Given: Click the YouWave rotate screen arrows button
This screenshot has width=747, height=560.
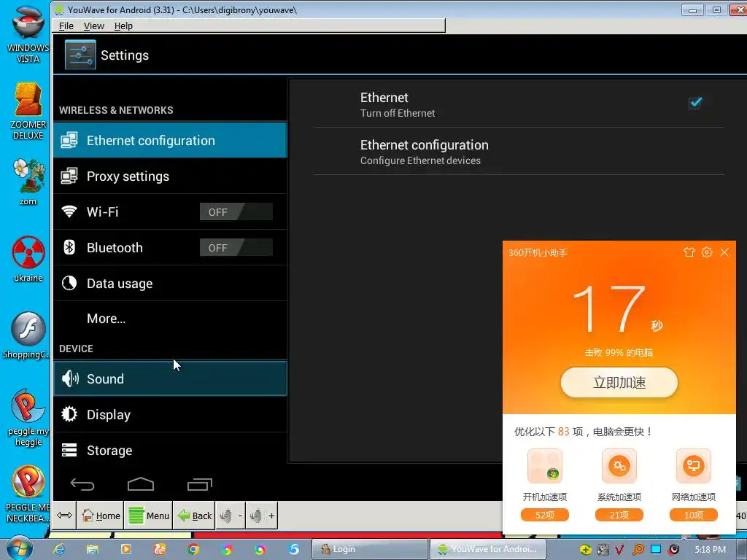Looking at the screenshot, I should tap(64, 516).
